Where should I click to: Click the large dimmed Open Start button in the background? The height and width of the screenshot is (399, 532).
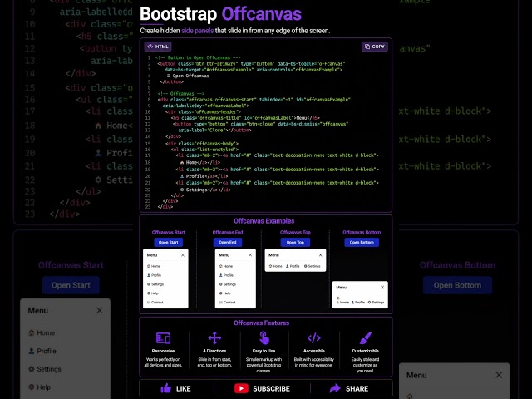pos(71,285)
